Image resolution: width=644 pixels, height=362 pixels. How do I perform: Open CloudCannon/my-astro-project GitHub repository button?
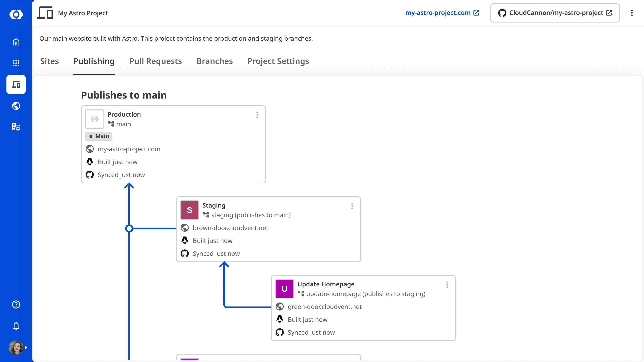coord(555,13)
